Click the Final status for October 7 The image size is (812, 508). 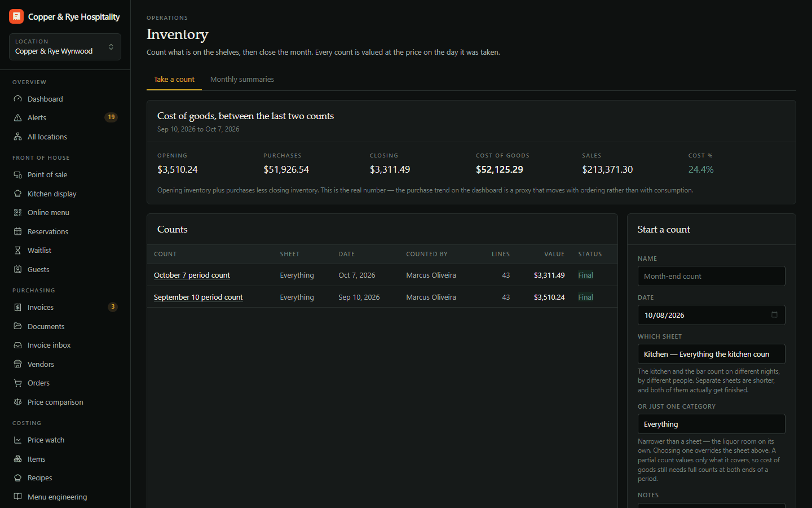click(x=585, y=275)
